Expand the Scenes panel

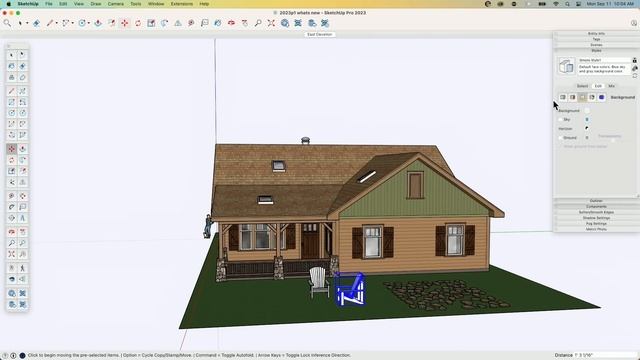point(596,45)
